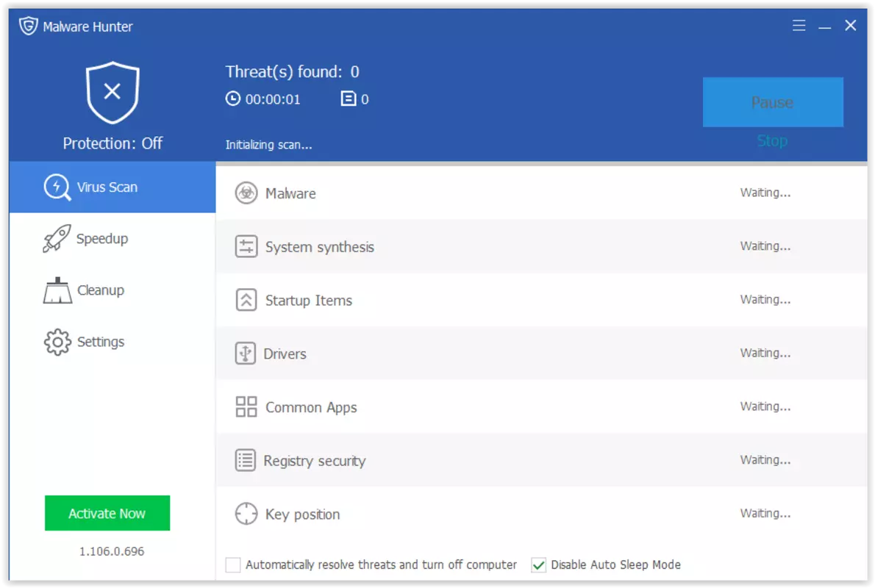Close the Malware Hunter window
This screenshot has width=875, height=588.
click(851, 25)
